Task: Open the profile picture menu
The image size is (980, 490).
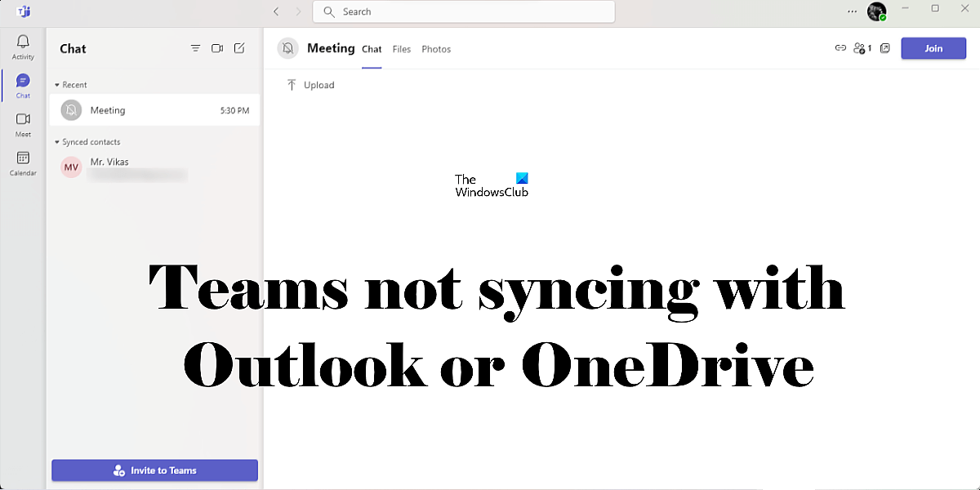Action: pyautogui.click(x=877, y=11)
